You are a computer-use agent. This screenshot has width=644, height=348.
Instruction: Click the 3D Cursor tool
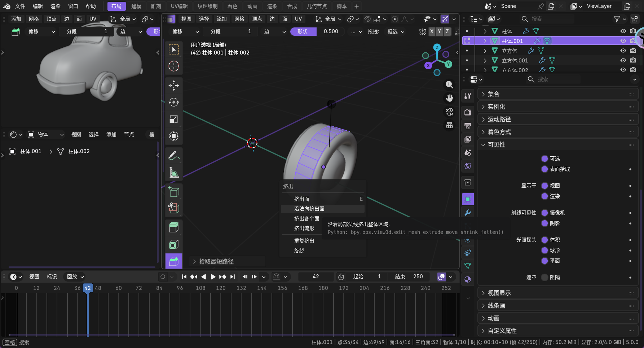174,66
